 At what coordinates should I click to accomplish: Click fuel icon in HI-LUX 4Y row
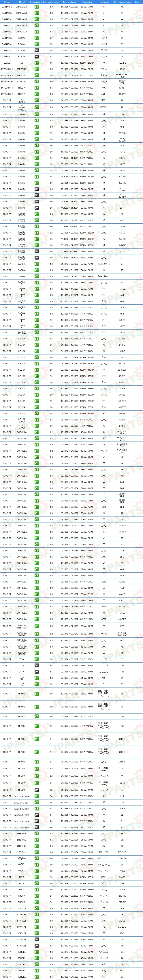point(37,776)
